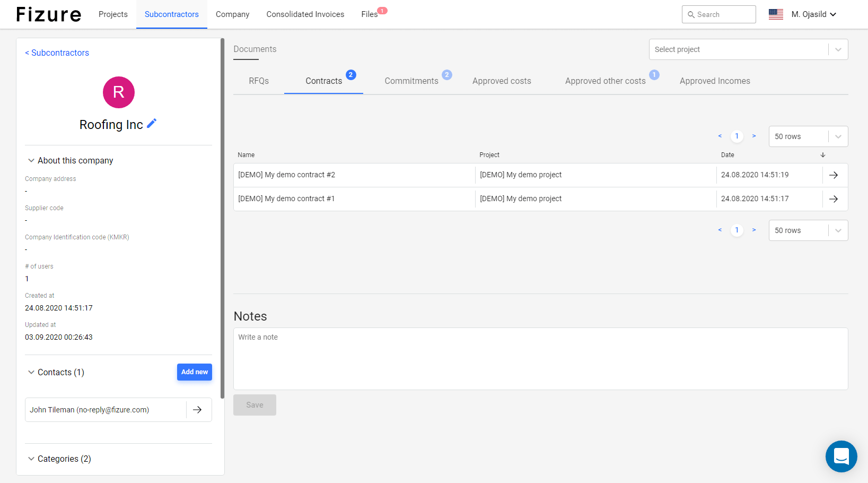
Task: Click project cell of contract #1 row
Action: (x=521, y=199)
